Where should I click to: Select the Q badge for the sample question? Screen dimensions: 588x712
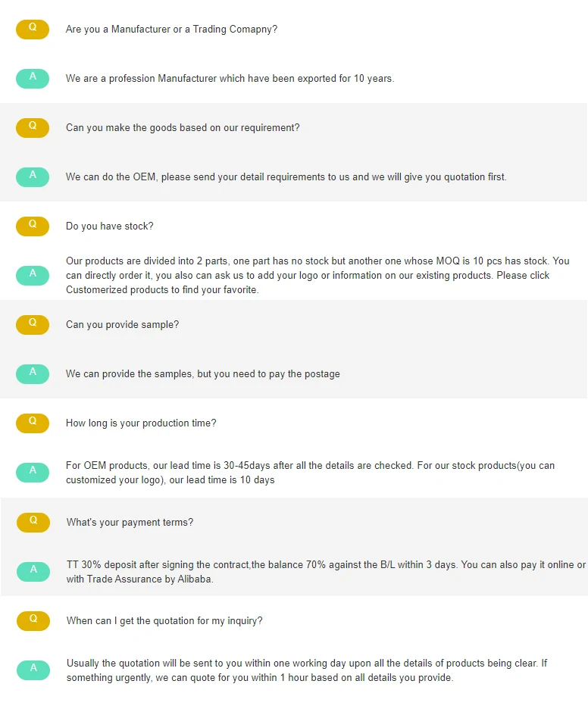coord(33,325)
